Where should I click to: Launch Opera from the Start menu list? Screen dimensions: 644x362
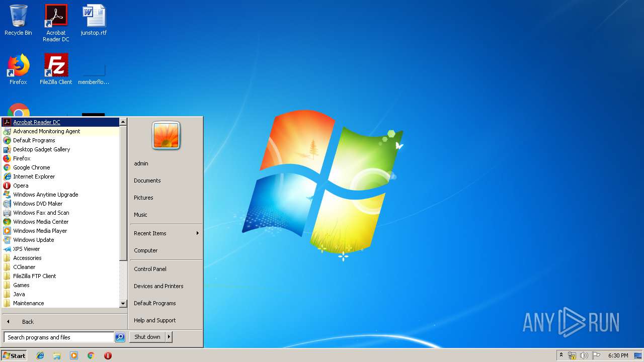point(60,186)
